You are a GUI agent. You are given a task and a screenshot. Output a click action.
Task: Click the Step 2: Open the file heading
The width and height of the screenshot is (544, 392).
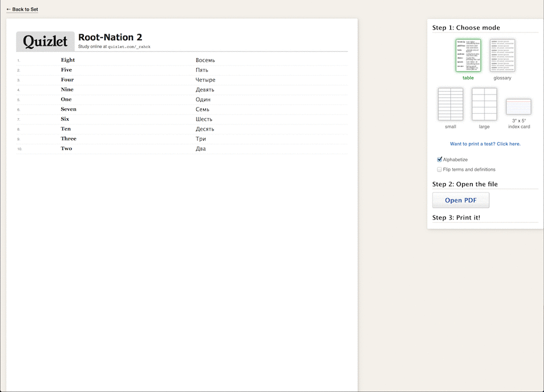[x=465, y=184]
